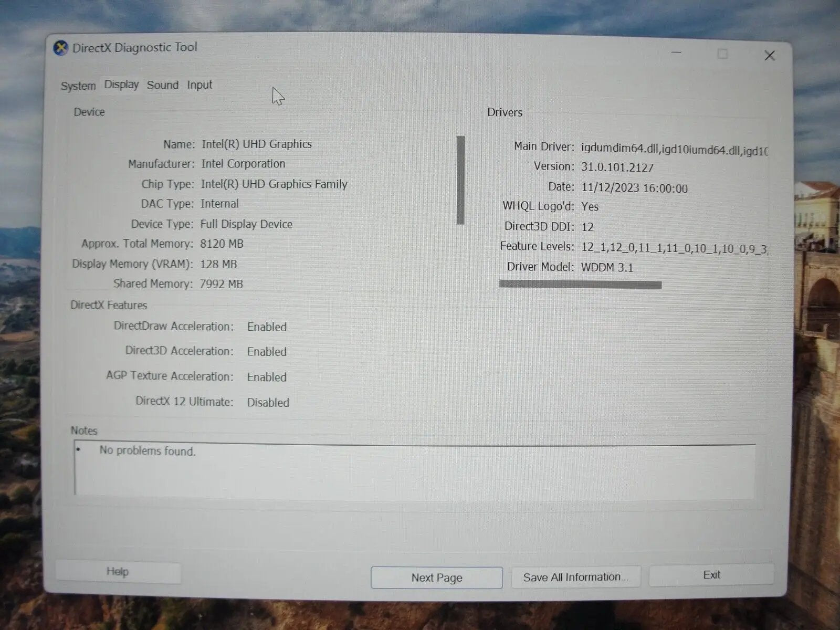The height and width of the screenshot is (630, 840).
Task: Click 'Intel(R) UHD Graphics Family' chip type
Action: coord(274,184)
